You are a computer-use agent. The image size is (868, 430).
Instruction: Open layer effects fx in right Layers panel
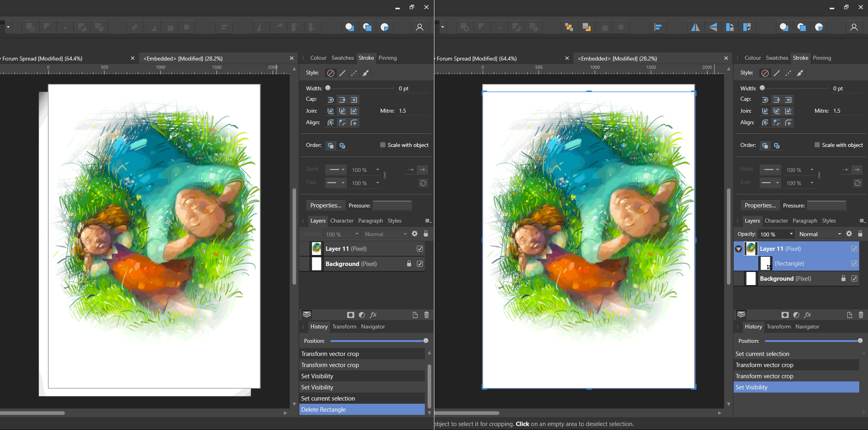(807, 315)
